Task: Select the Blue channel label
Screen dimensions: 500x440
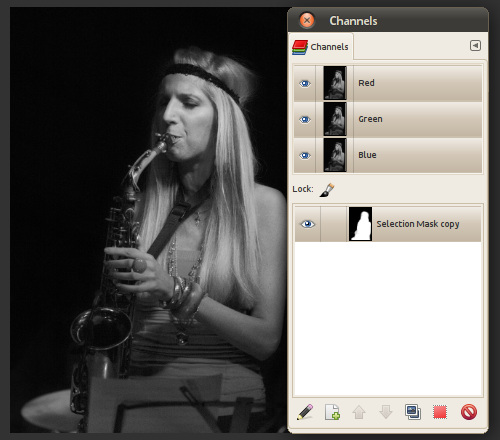Action: [x=367, y=155]
